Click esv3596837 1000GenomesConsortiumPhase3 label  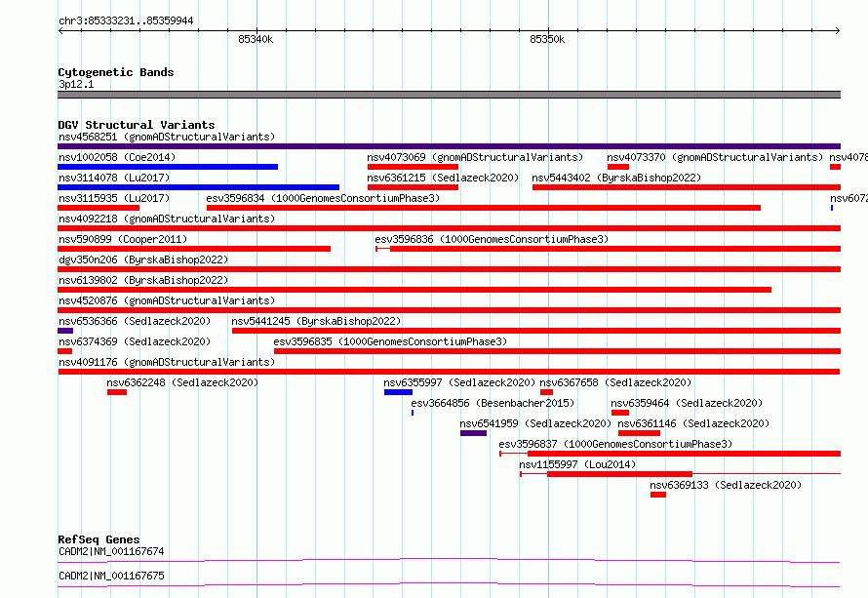[x=615, y=444]
